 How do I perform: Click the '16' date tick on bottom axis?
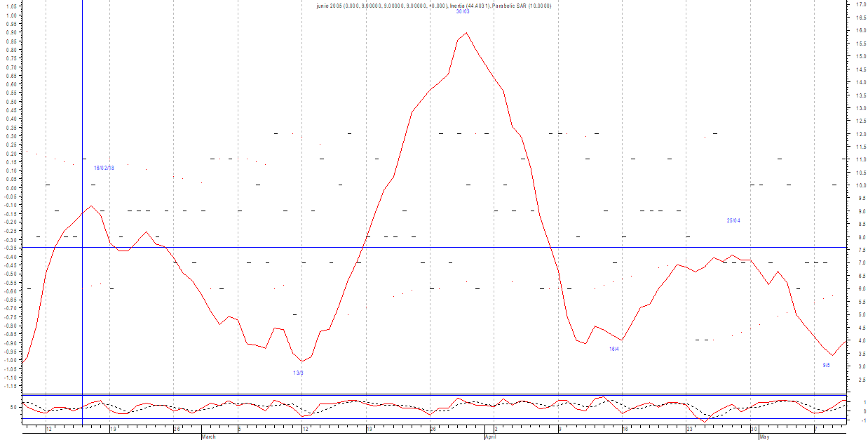coord(625,428)
